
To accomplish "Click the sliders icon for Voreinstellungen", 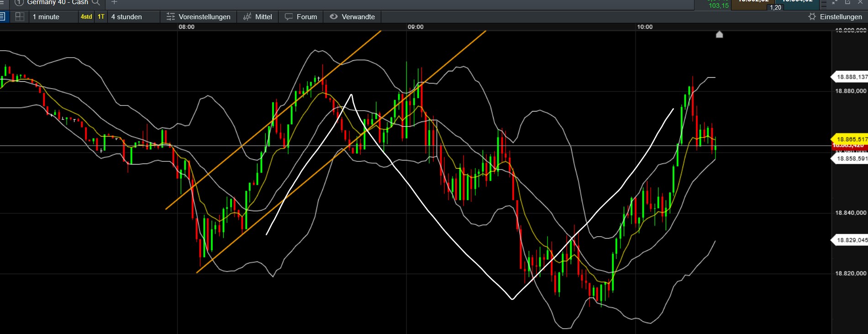I will 171,17.
